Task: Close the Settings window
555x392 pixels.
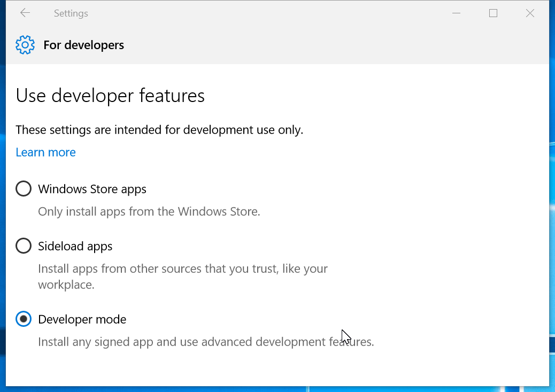Action: (x=530, y=13)
